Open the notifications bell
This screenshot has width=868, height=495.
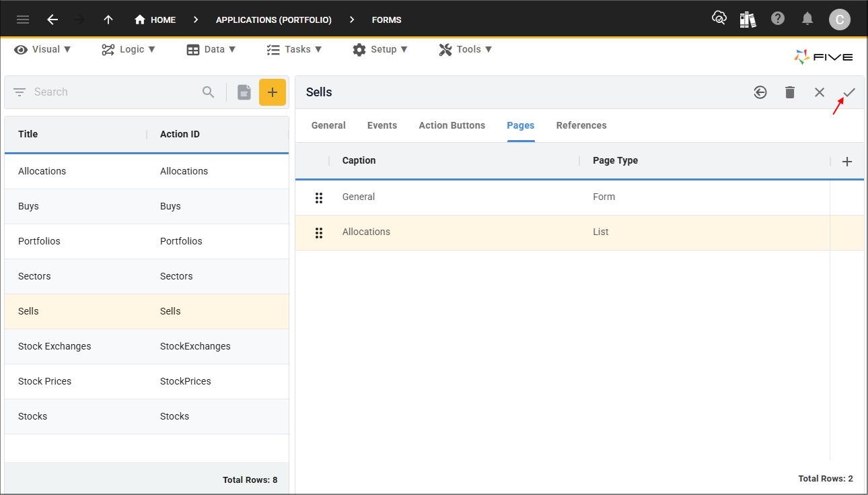(x=807, y=19)
